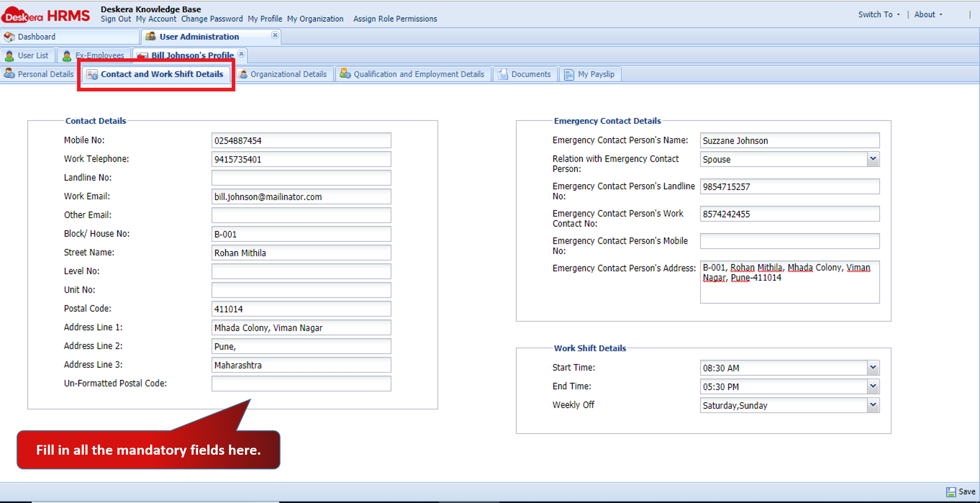
Task: Click the Save floppy disk icon
Action: 951,492
